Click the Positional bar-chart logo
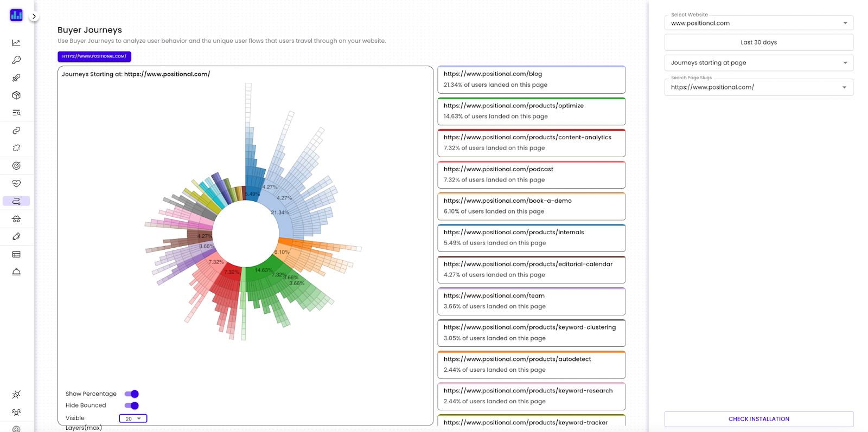 (16, 15)
